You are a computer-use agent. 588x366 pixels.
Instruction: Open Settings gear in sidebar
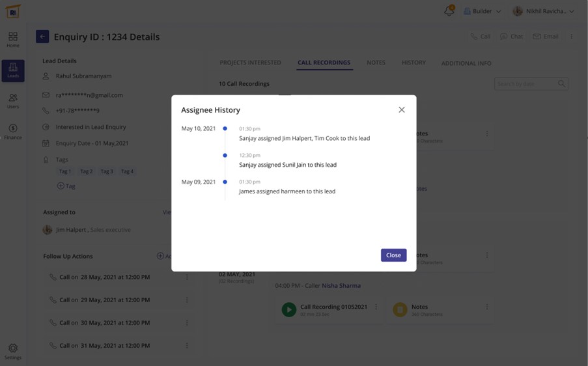(x=13, y=351)
